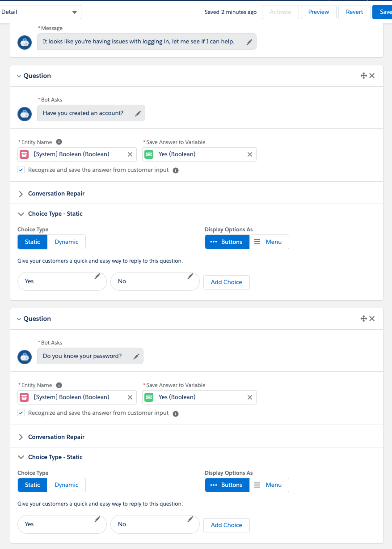The width and height of the screenshot is (392, 549).
Task: Click the Entity Name info icon in first question
Action: 59,142
